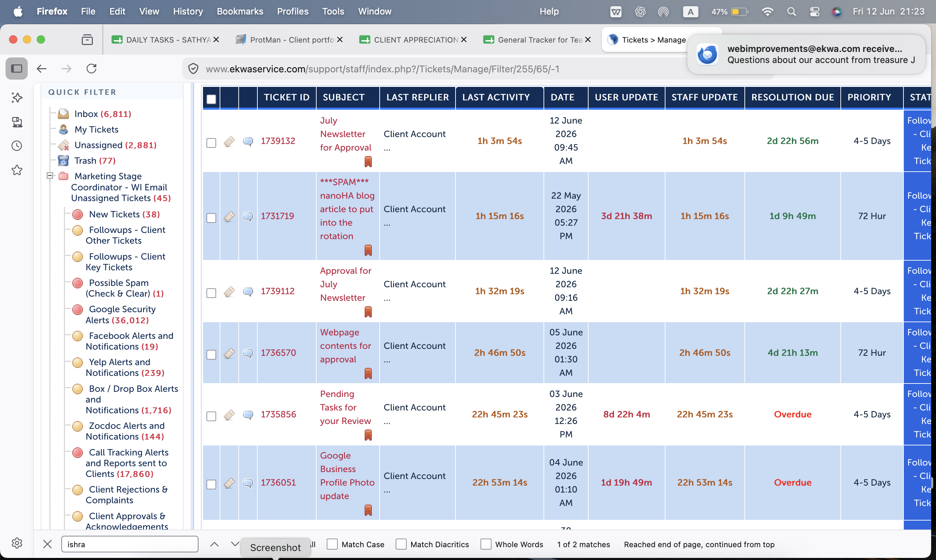Check the box for ticket 1731719

coord(211,218)
